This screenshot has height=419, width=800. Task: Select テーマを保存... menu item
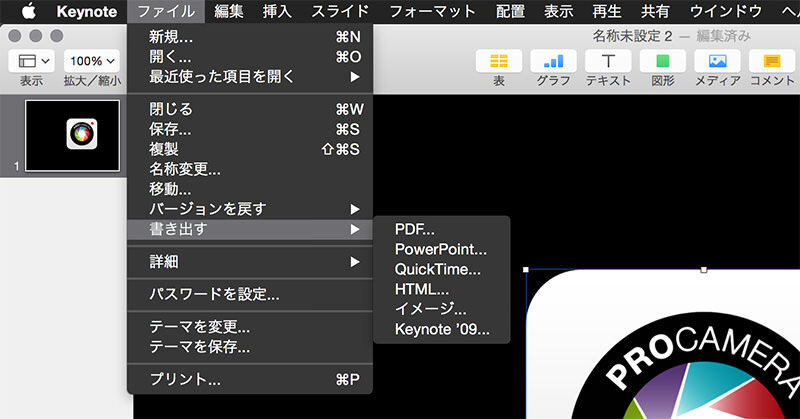click(250, 347)
